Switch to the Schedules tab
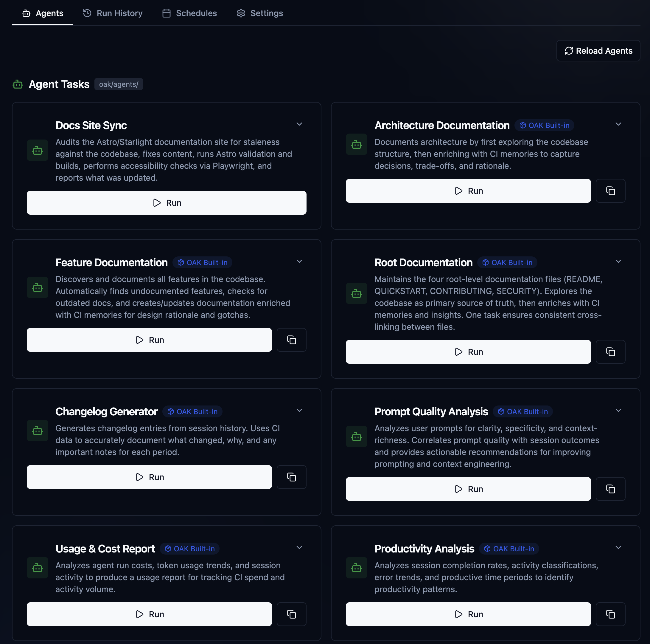Screen dimensions: 650x644 pyautogui.click(x=189, y=13)
